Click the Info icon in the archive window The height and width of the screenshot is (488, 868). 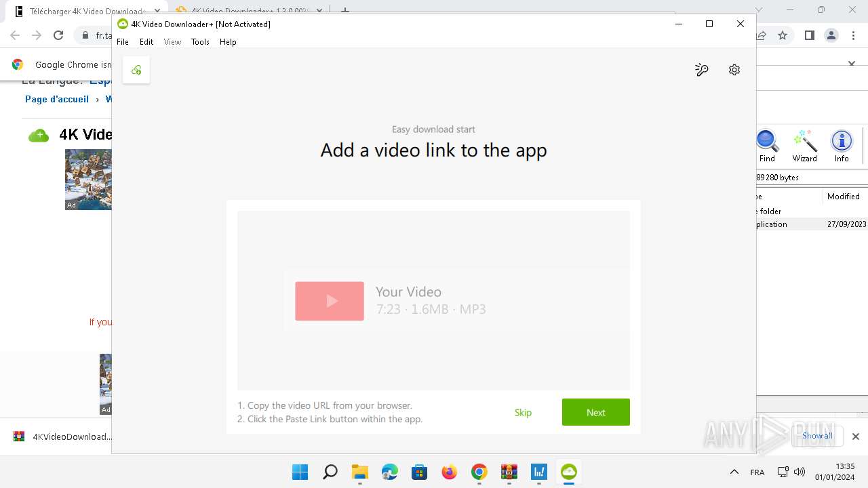click(842, 146)
